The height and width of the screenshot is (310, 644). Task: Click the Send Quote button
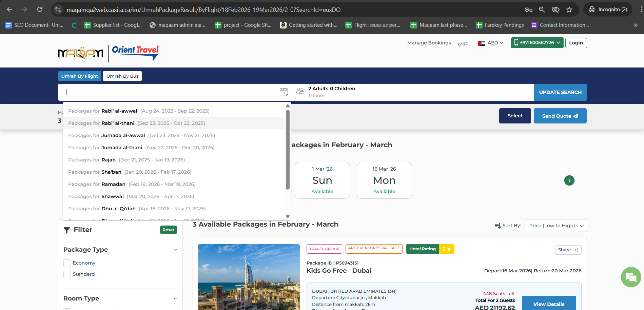(560, 116)
